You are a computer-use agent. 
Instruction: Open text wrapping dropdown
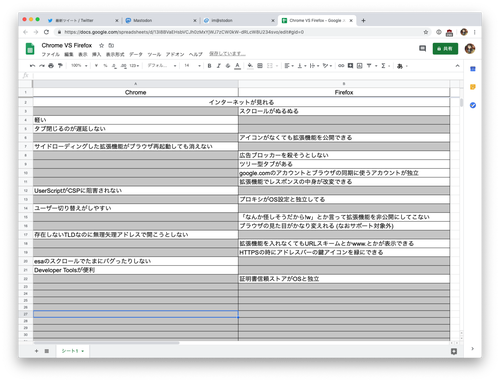[314, 66]
